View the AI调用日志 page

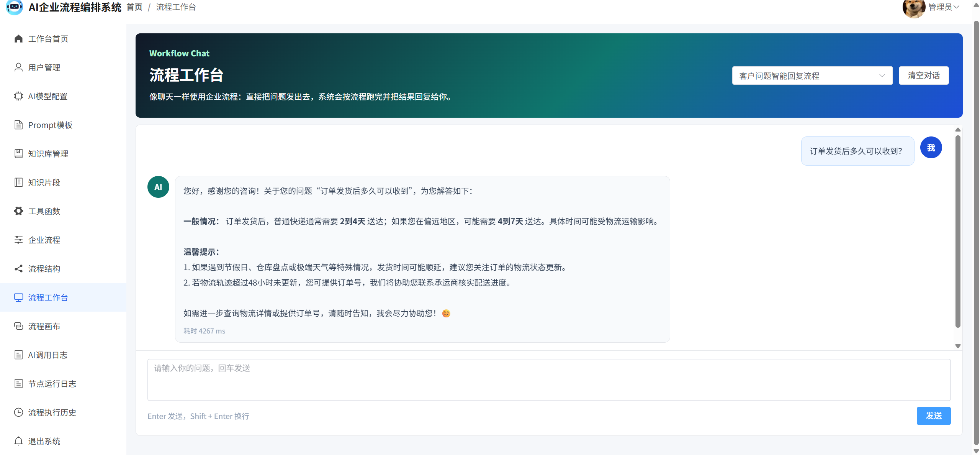[63, 355]
